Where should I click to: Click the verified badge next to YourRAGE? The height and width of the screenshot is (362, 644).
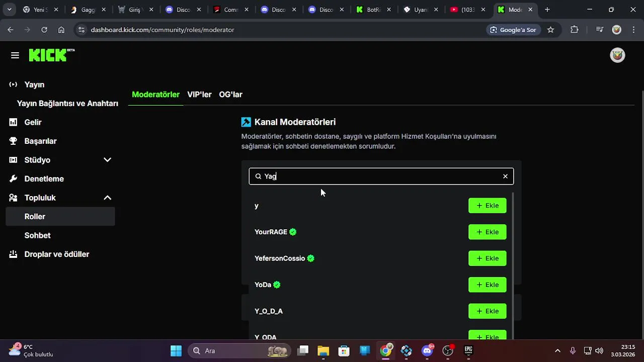(x=293, y=232)
